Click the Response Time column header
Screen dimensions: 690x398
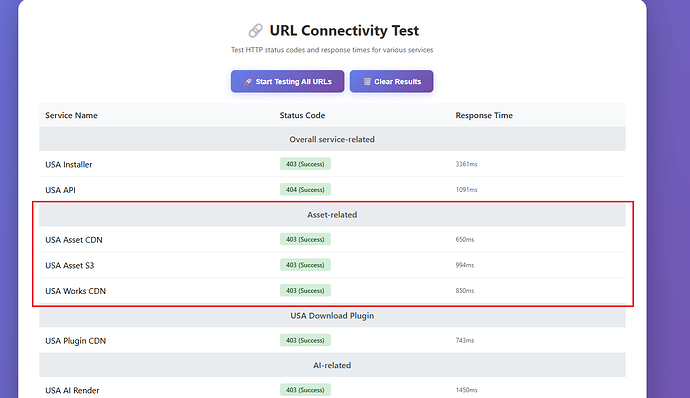[x=484, y=115]
